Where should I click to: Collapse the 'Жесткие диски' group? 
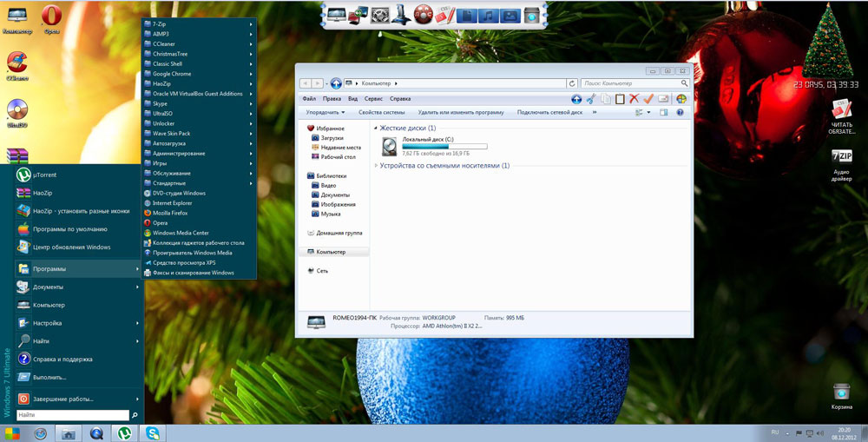pos(377,128)
